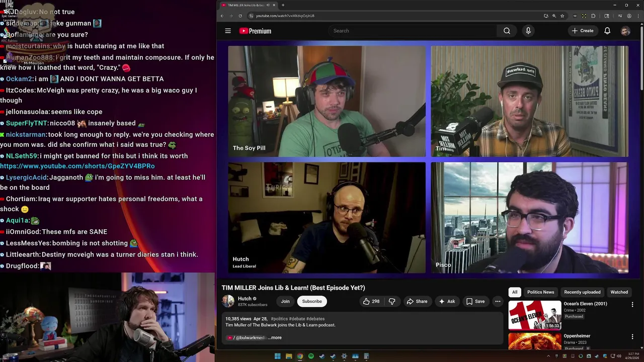
Task: Click NLSeth59's YouTube shorts link in chat
Action: (x=77, y=166)
